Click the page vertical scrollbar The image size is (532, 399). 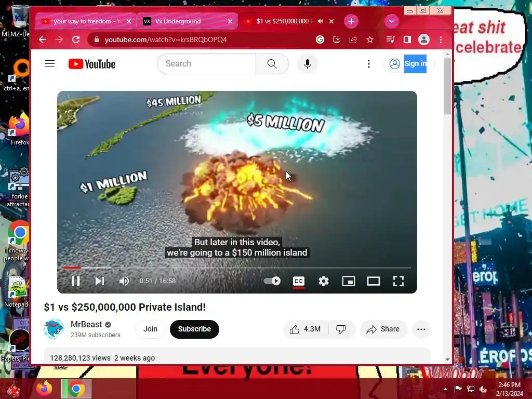pyautogui.click(x=447, y=86)
